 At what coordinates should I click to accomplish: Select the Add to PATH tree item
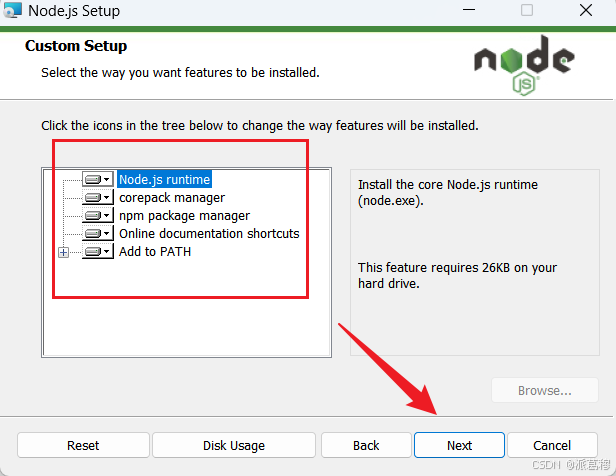155,252
